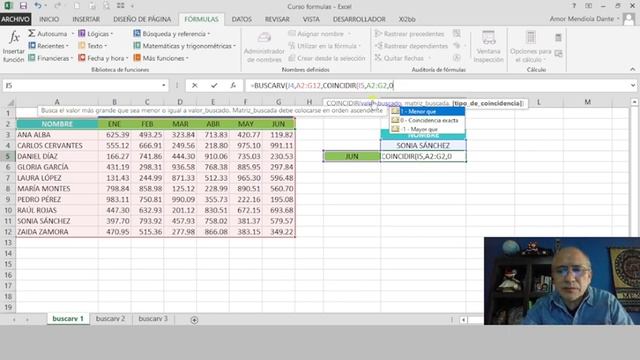The height and width of the screenshot is (360, 640).
Task: Switch to INSERTAR ribbon tab
Action: pos(86,19)
